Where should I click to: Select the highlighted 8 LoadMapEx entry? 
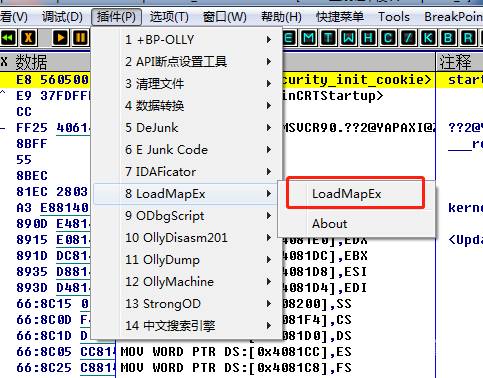pyautogui.click(x=186, y=194)
